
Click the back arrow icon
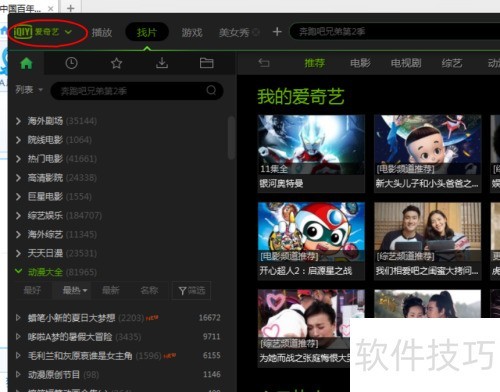(264, 63)
